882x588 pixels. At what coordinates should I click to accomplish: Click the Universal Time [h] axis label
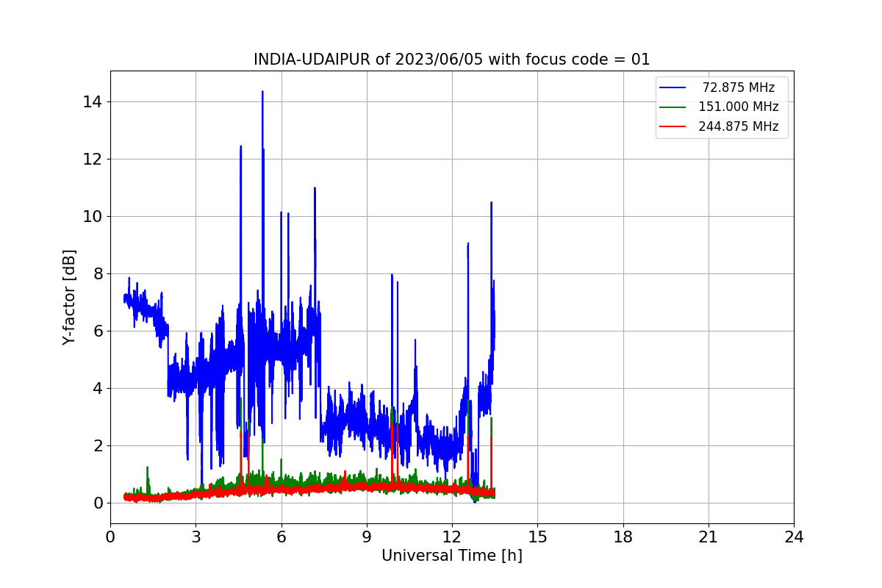(452, 556)
